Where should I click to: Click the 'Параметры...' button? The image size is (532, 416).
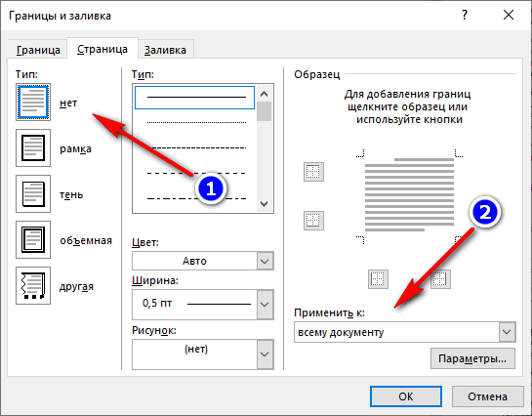pyautogui.click(x=472, y=358)
